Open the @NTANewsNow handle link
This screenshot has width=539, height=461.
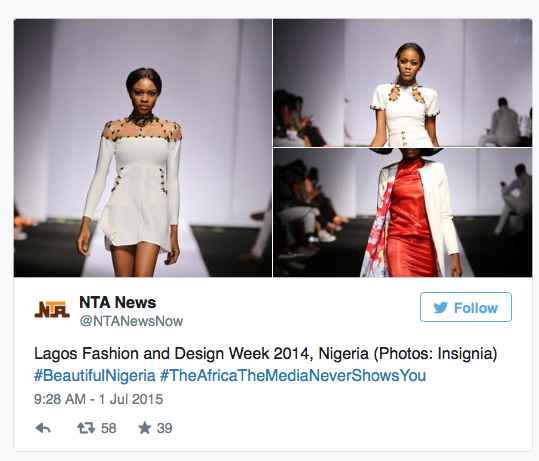click(x=131, y=321)
